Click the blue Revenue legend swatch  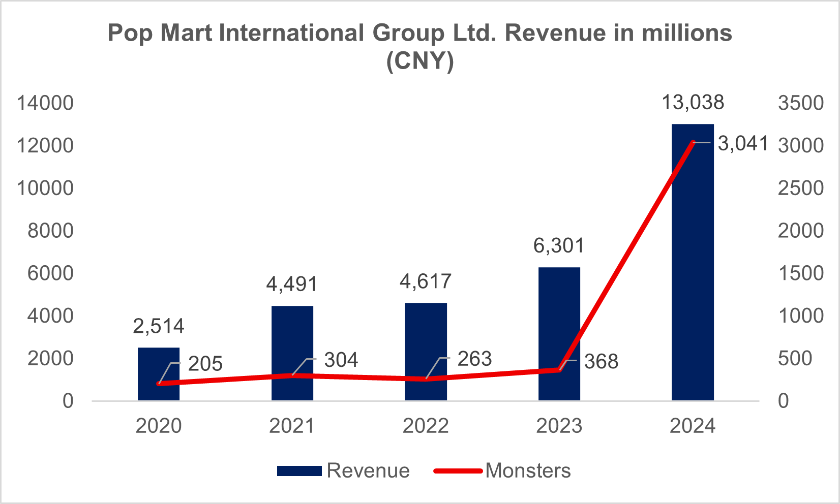(299, 471)
